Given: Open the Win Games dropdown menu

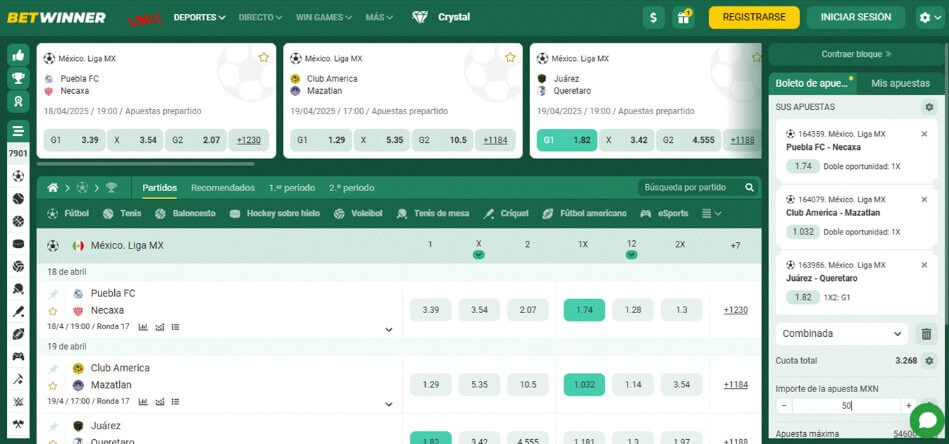Looking at the screenshot, I should (324, 18).
